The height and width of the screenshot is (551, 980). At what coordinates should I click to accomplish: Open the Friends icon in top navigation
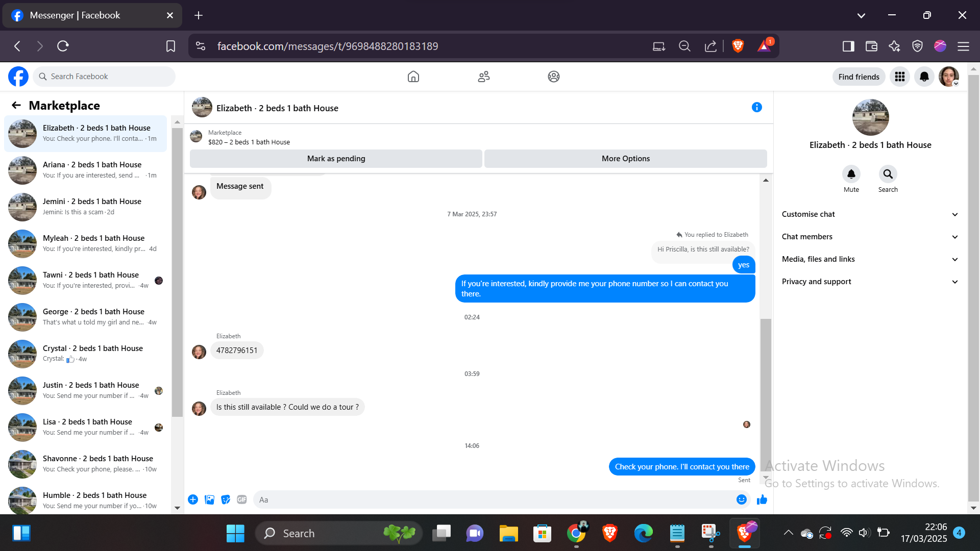(x=484, y=77)
